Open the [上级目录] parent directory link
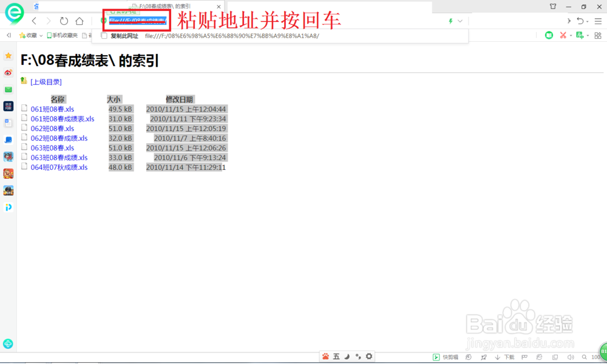 (x=46, y=82)
